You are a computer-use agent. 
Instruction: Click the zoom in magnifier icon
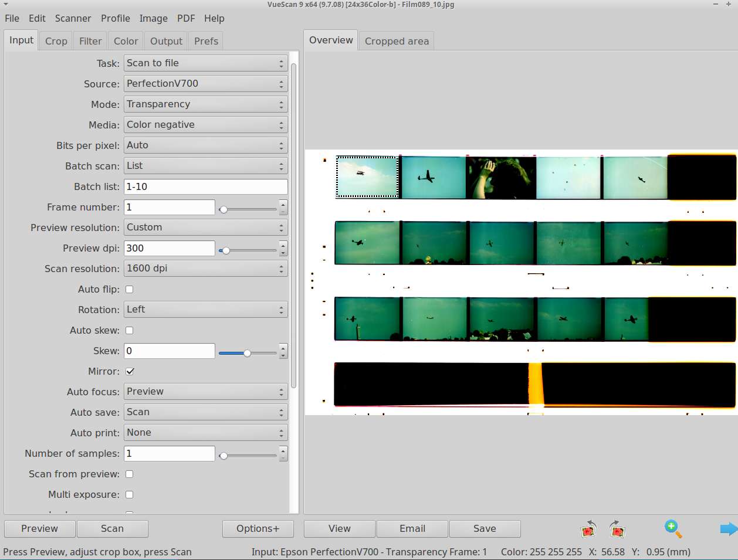click(x=673, y=529)
